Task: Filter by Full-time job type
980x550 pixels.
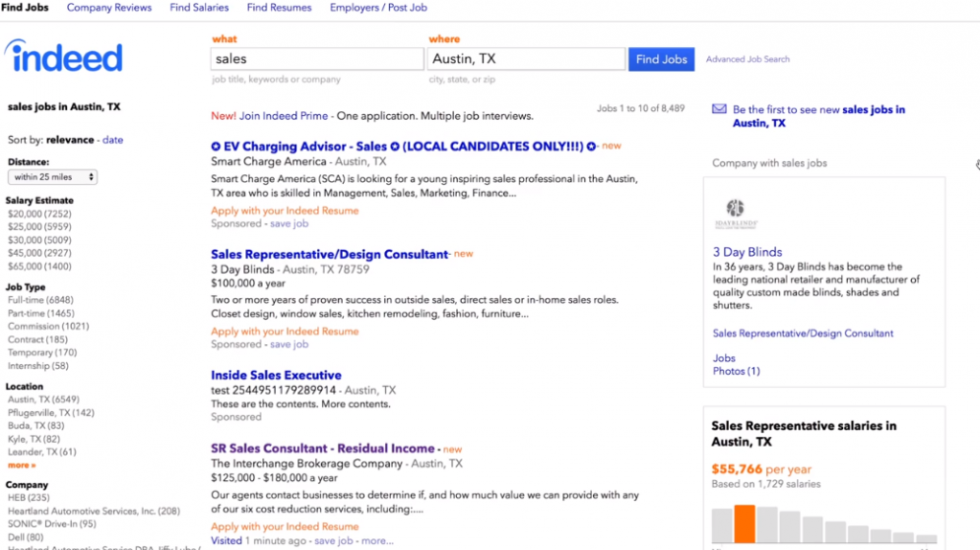Action: point(40,300)
